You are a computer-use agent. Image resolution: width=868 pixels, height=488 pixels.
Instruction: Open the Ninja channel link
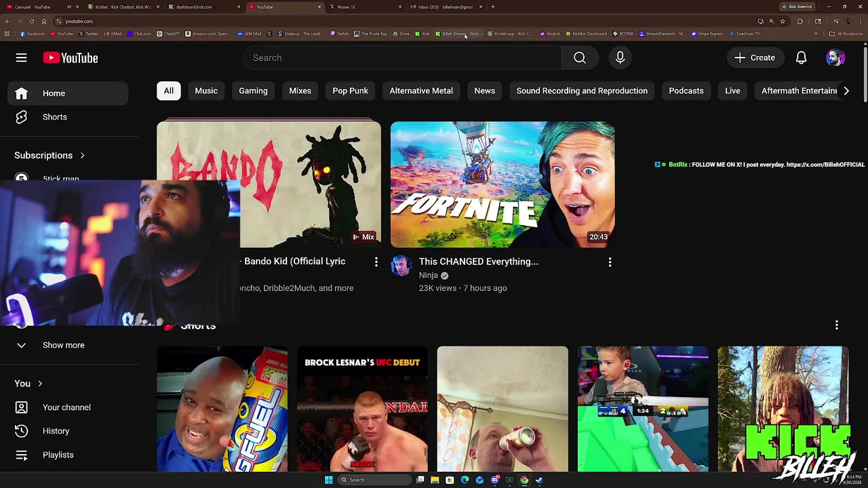click(x=428, y=275)
